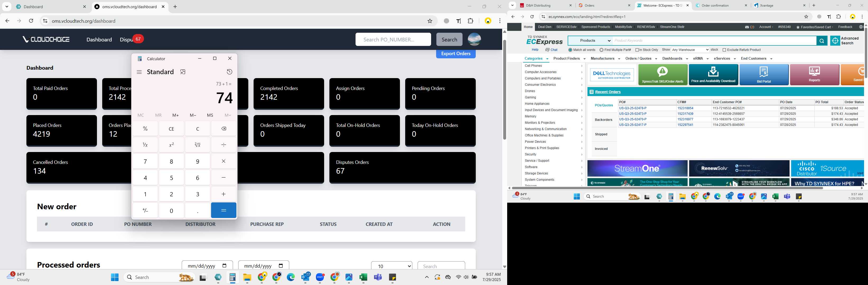Open File Explorer from the taskbar
This screenshot has height=285, width=868.
point(247,277)
